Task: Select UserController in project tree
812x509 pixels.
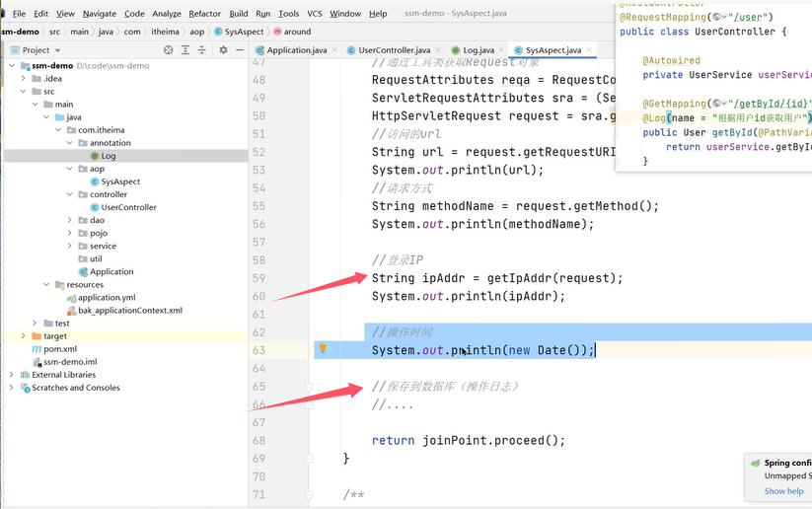Action: tap(128, 207)
